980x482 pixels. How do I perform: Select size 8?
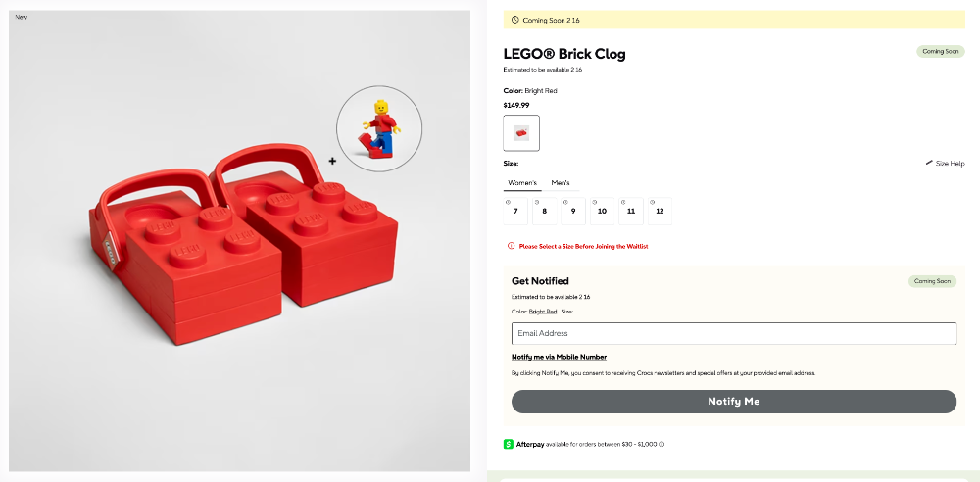(544, 211)
